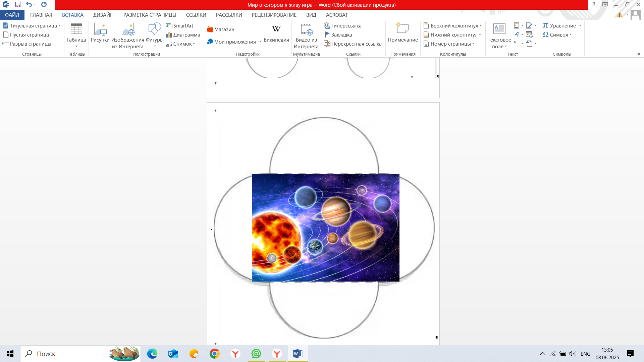This screenshot has width=644, height=362.
Task: Click the Закладка bookmark button
Action: point(338,35)
